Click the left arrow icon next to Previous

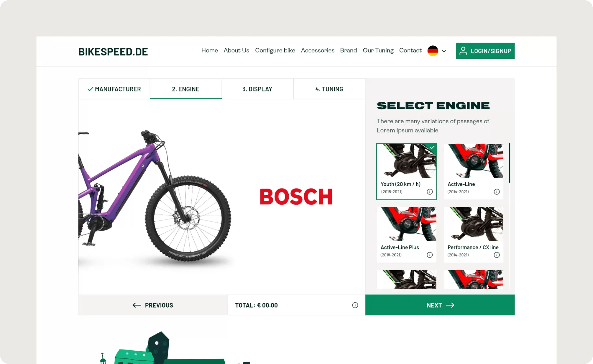pos(137,305)
